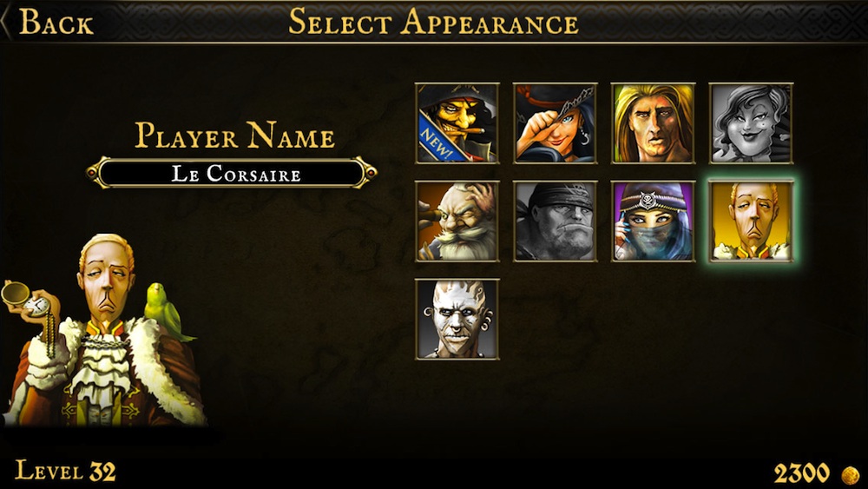Click the Player Name heading
This screenshot has height=489, width=868.
(234, 135)
